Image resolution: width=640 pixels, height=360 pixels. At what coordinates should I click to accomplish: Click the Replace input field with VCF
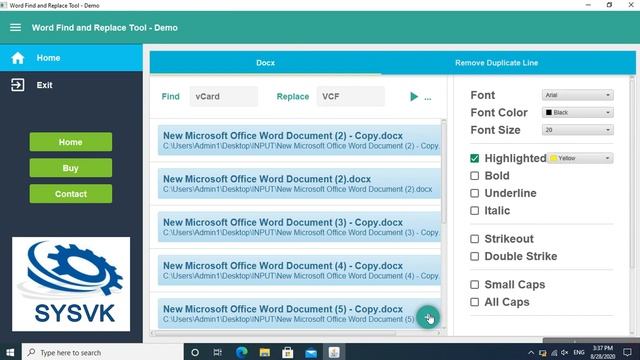coord(351,96)
